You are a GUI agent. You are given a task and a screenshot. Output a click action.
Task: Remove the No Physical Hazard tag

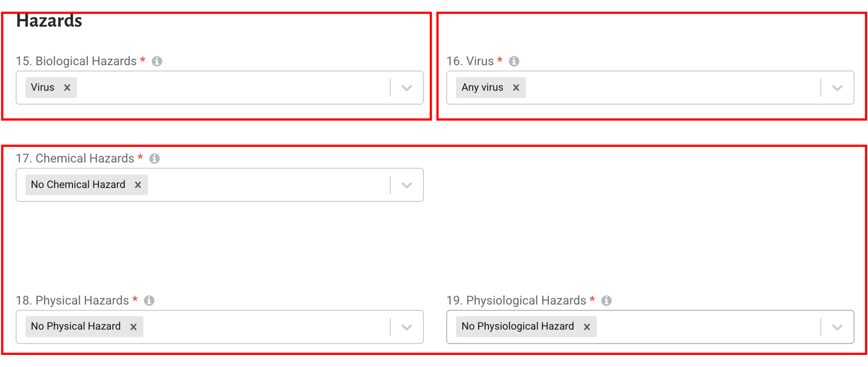click(x=133, y=326)
